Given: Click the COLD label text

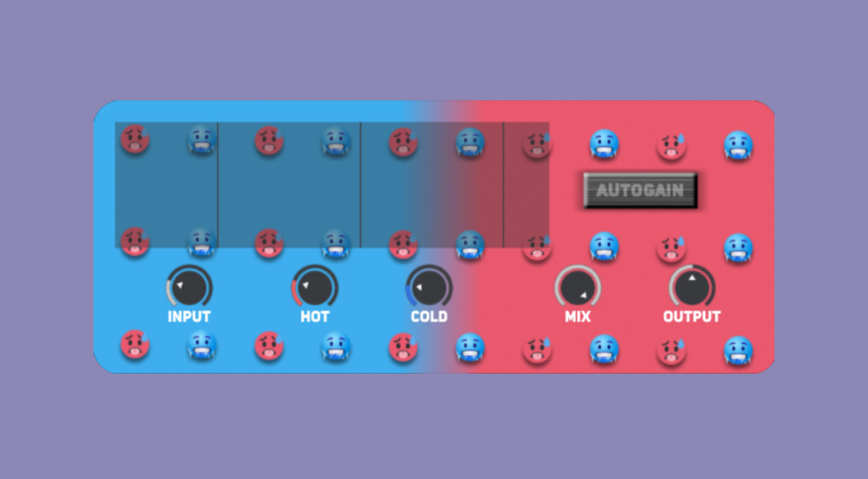Looking at the screenshot, I should (x=429, y=317).
